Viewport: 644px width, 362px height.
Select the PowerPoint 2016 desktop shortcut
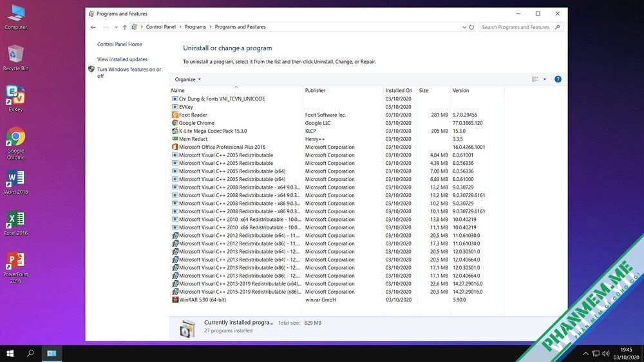15,267
